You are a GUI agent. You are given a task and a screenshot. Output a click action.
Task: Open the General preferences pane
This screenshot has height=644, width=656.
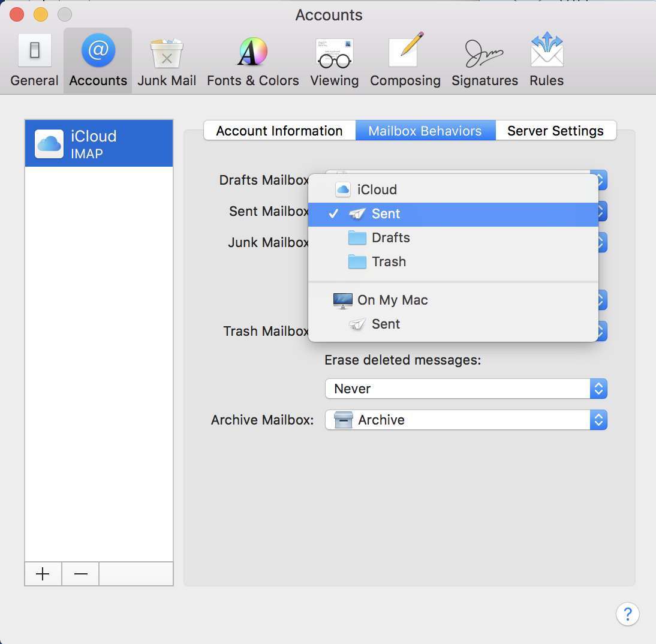point(34,61)
